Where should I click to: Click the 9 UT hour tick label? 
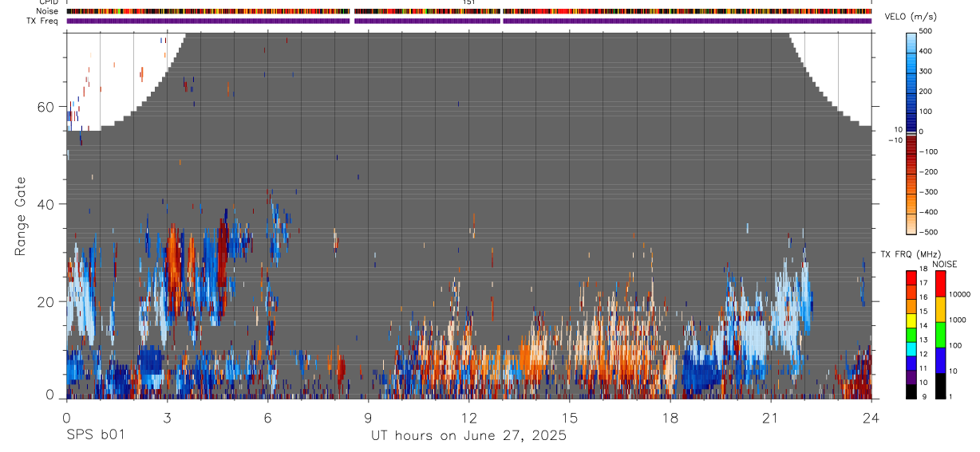[368, 417]
